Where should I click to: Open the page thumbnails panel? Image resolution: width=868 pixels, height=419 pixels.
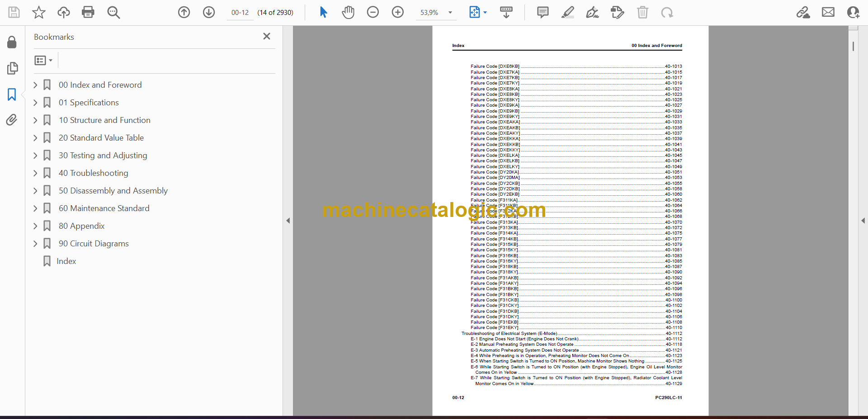(x=12, y=68)
